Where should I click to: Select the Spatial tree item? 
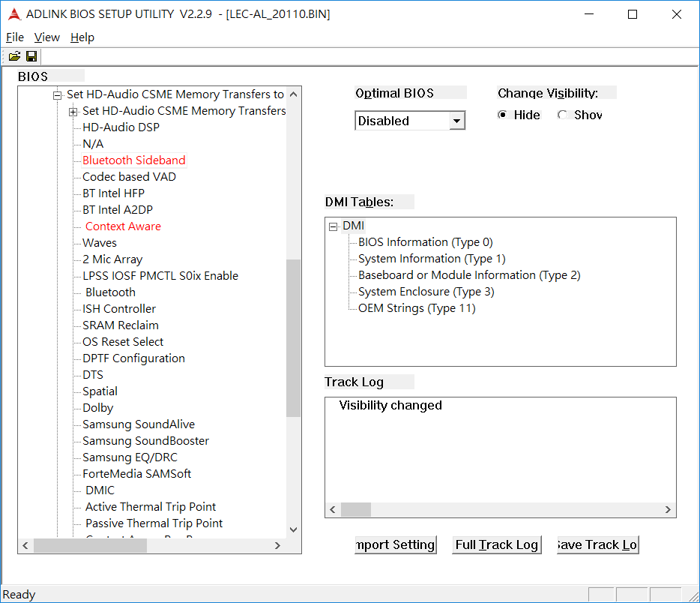click(100, 391)
